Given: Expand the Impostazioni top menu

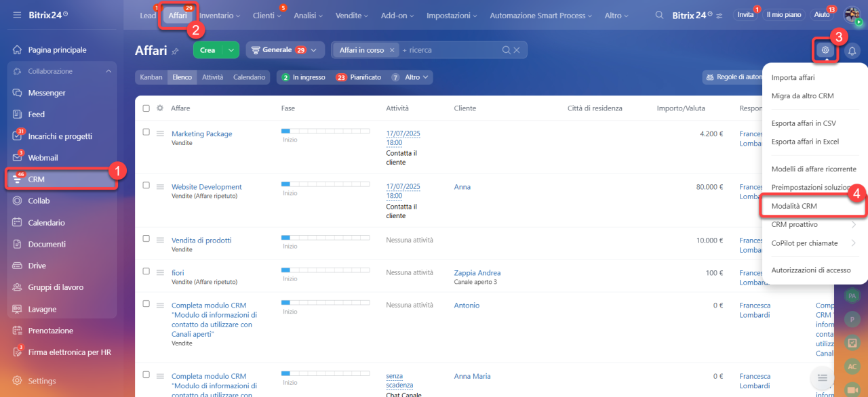Looking at the screenshot, I should 452,16.
